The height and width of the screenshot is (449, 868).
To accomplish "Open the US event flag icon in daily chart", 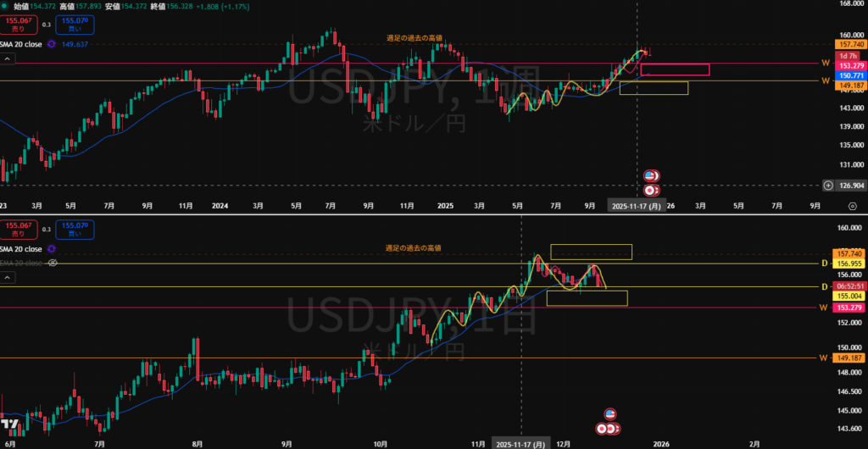I will click(609, 413).
